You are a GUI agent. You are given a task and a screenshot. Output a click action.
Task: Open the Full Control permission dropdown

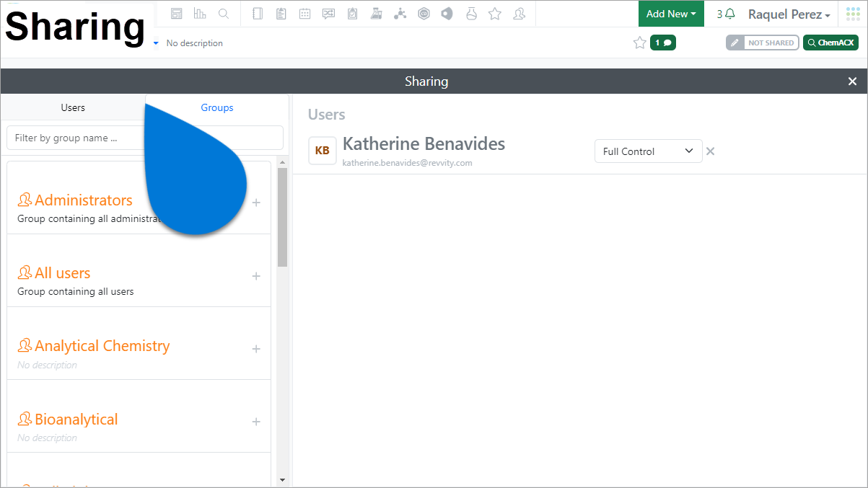tap(648, 151)
